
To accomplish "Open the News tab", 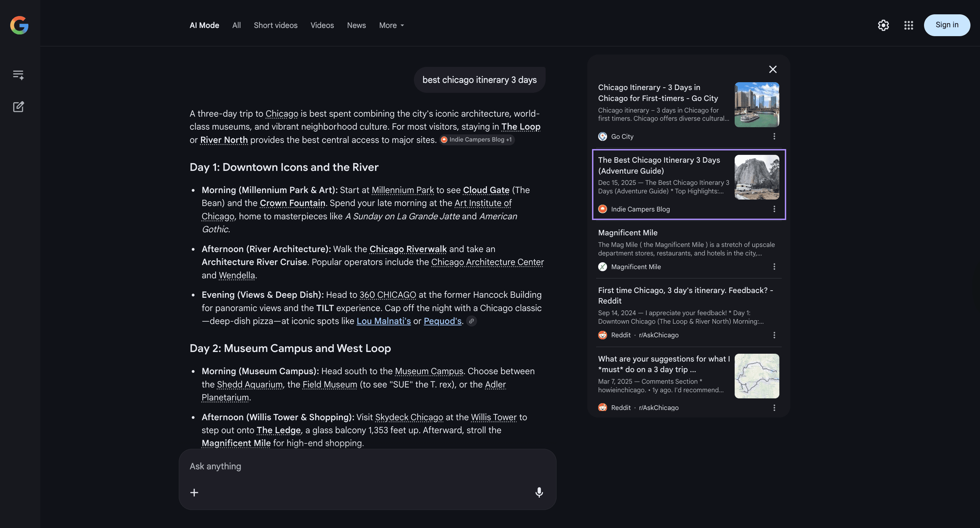I will click(x=357, y=25).
